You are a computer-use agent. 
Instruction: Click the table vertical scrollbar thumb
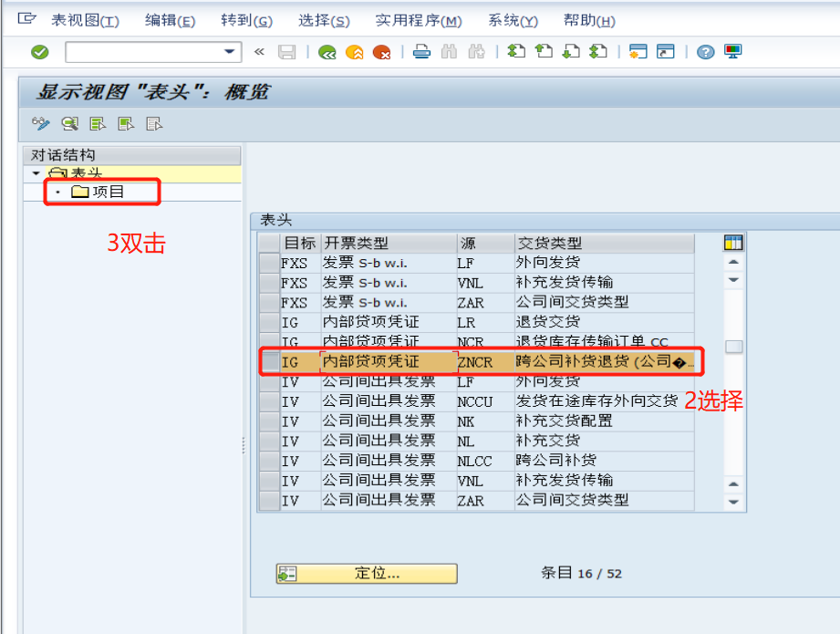733,347
